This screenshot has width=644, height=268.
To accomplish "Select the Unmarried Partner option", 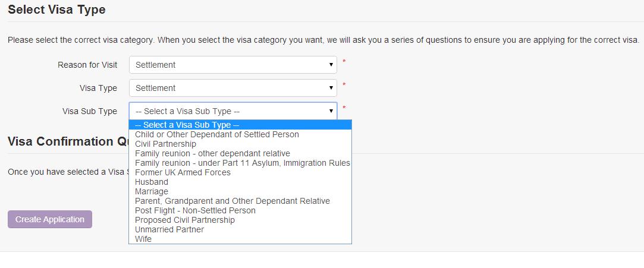I will coord(169,229).
